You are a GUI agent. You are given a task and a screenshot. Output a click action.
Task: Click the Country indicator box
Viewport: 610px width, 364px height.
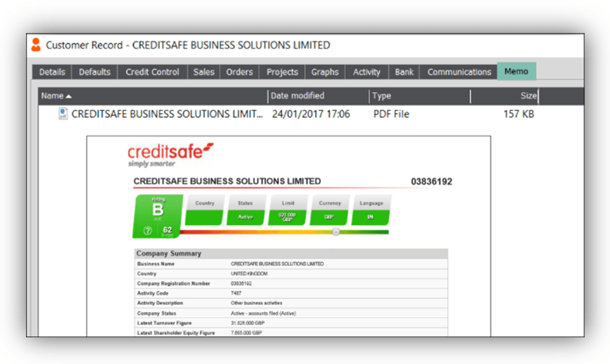(205, 210)
